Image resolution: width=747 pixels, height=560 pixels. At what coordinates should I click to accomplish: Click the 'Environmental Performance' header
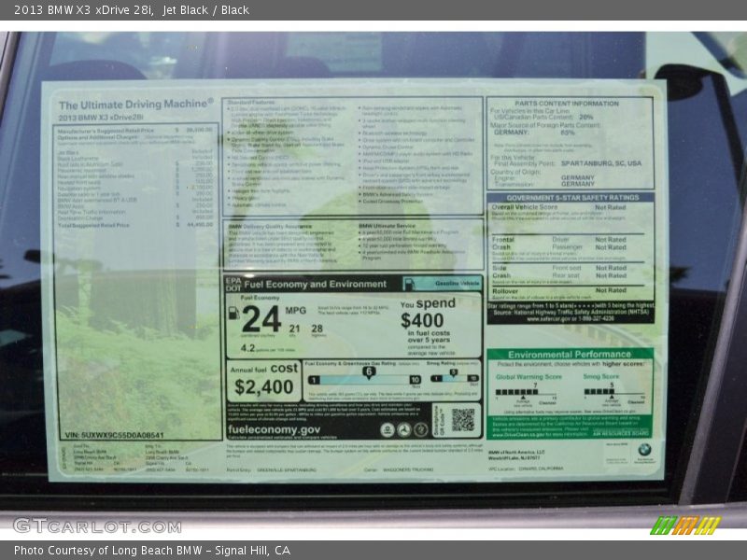point(570,355)
